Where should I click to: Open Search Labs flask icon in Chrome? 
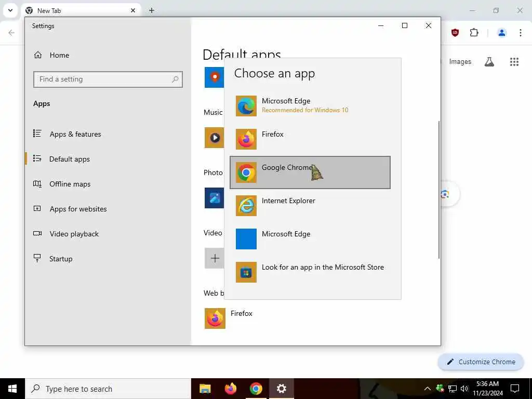pyautogui.click(x=489, y=62)
